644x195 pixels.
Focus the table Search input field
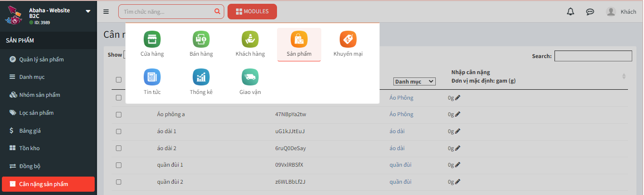[593, 56]
